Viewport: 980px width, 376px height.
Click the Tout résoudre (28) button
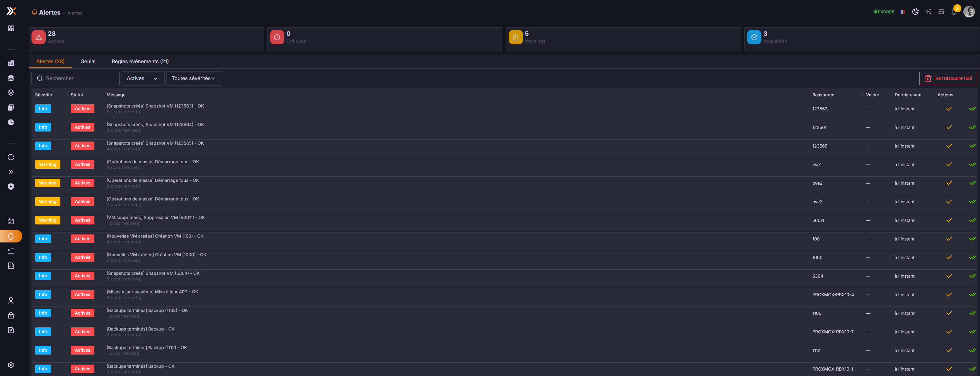point(948,78)
